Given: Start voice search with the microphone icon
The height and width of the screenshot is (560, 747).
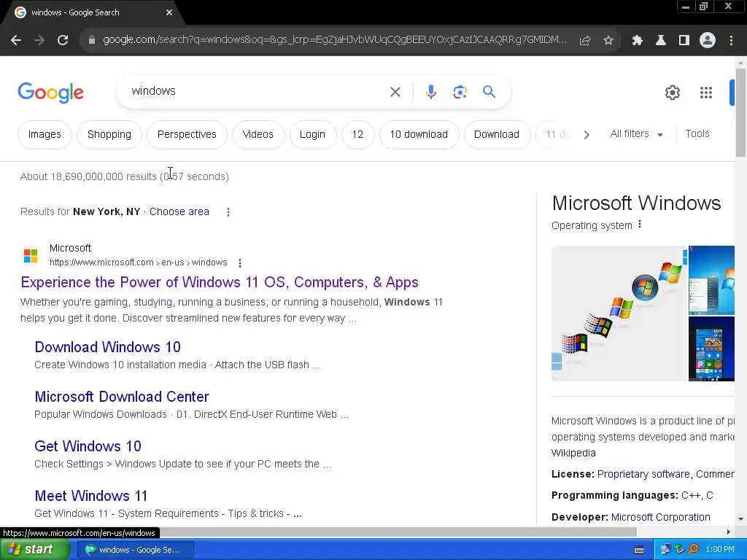Looking at the screenshot, I should point(430,92).
